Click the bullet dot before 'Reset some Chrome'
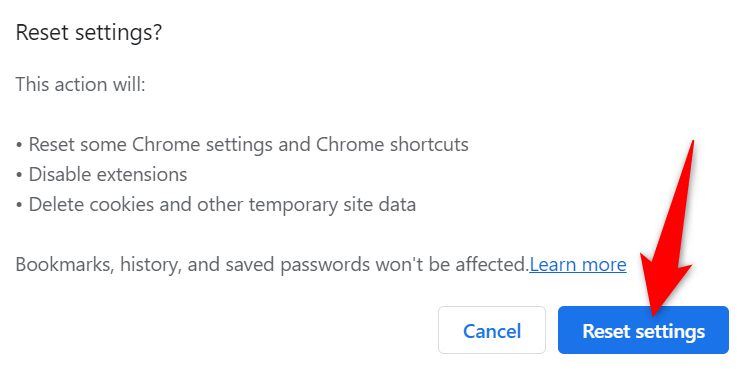742x372 pixels. point(19,146)
